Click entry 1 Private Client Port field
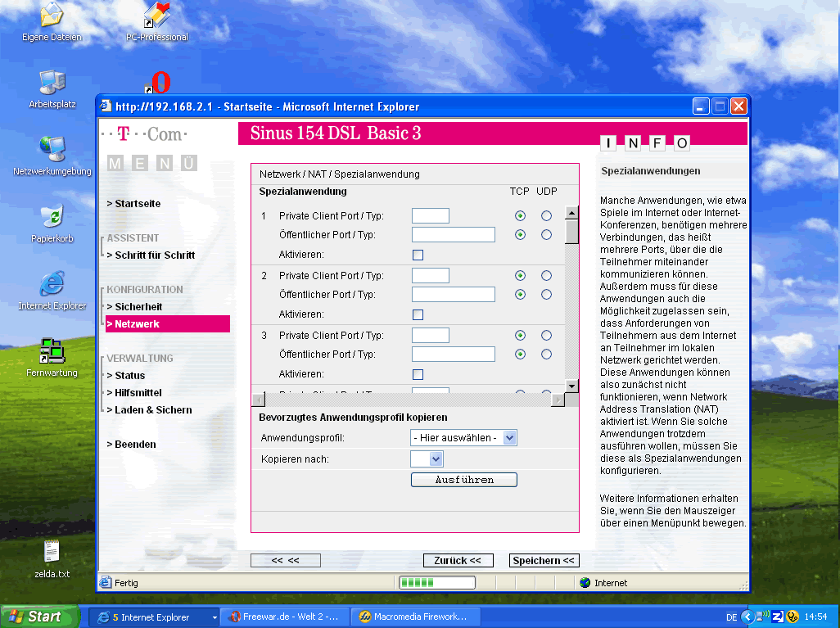 click(x=430, y=216)
